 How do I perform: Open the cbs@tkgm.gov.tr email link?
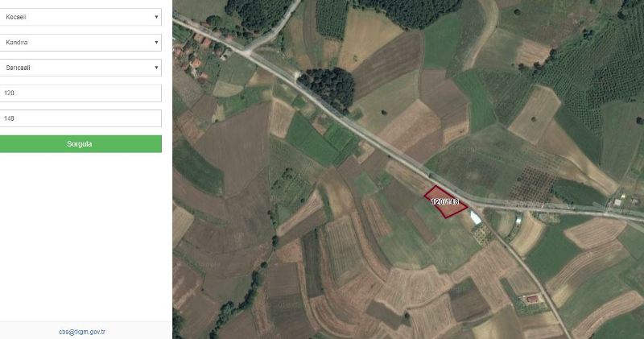(x=82, y=332)
